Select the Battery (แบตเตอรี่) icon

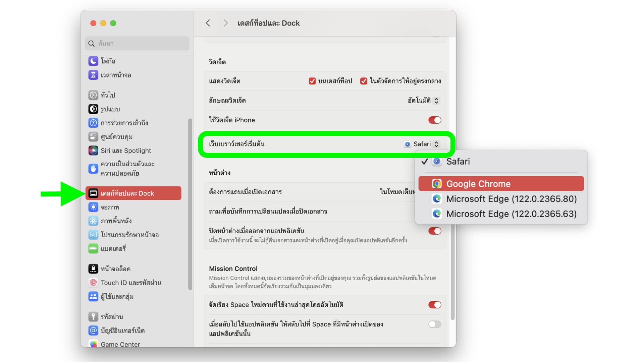[x=93, y=248]
